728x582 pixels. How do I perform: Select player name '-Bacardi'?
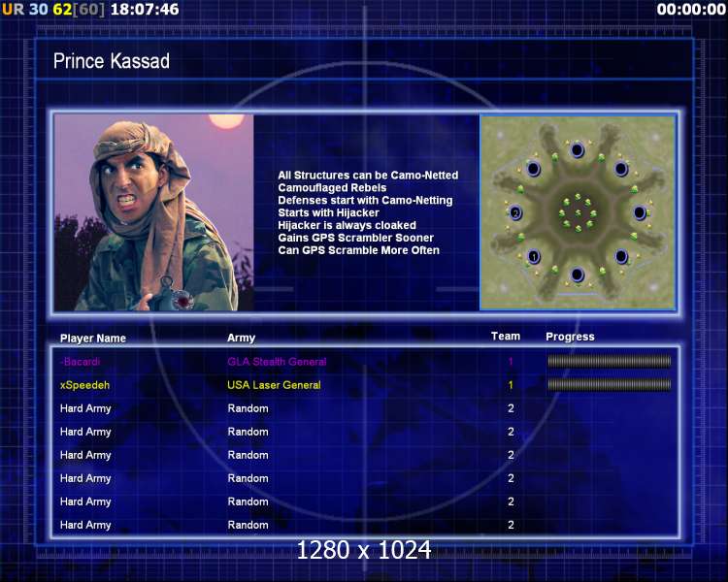coord(80,362)
